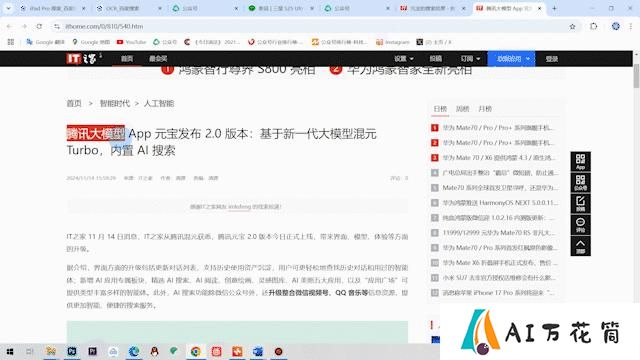
Task: Click the back-to-top arrow button
Action: coord(580,246)
